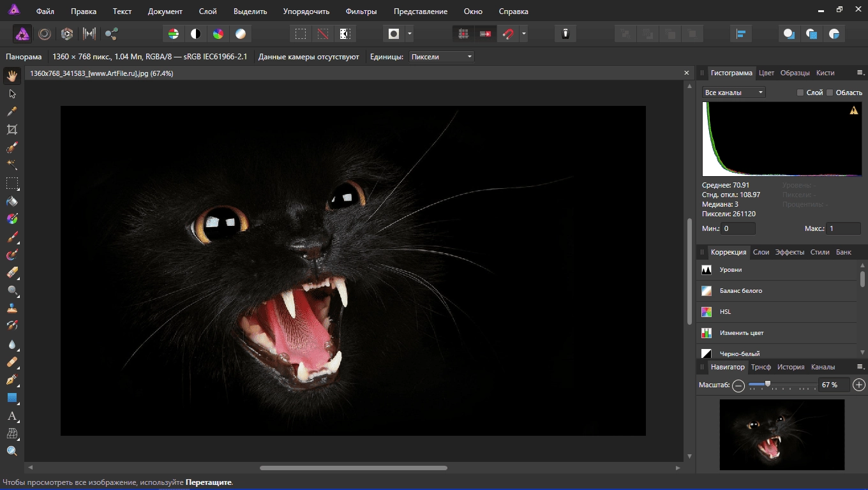Select the Healing Brush bandage tool
The height and width of the screenshot is (490, 868).
12,362
